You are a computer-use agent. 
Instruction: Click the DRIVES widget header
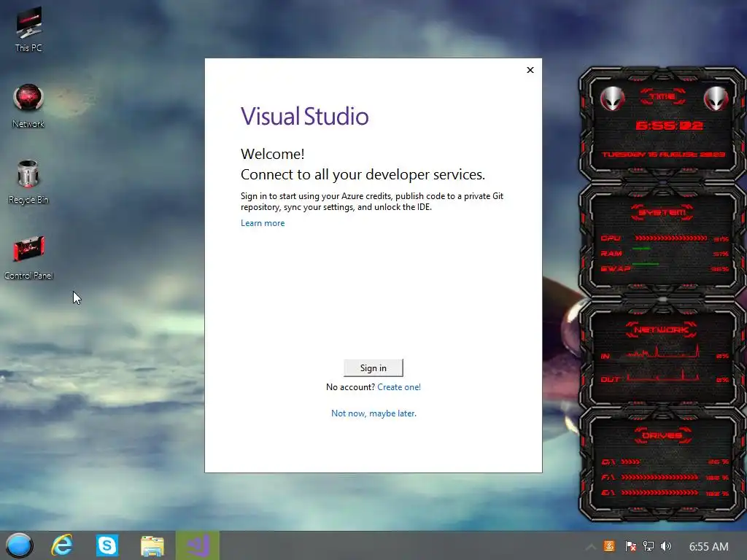(x=662, y=435)
